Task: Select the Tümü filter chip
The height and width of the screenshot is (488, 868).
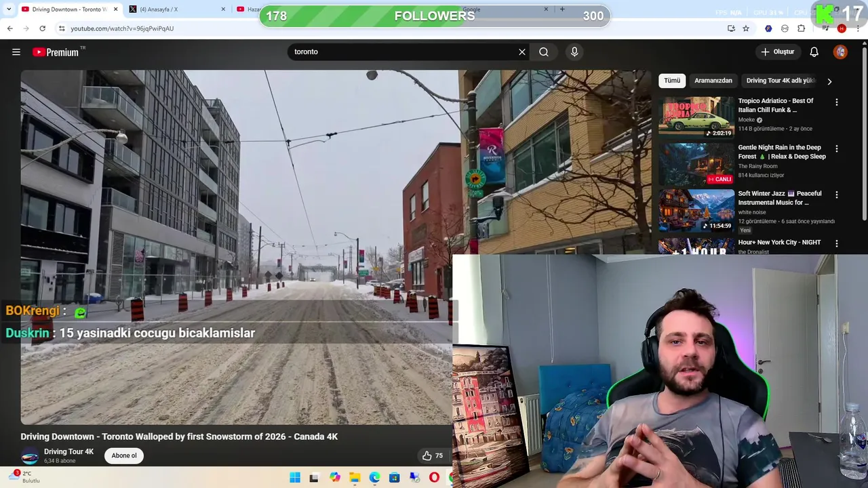Action: tap(672, 81)
